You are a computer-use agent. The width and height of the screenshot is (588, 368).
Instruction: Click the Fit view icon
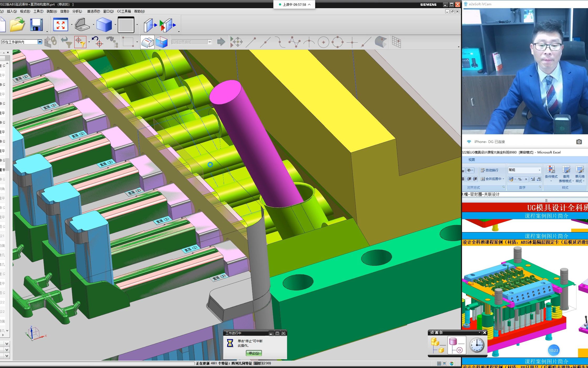61,25
